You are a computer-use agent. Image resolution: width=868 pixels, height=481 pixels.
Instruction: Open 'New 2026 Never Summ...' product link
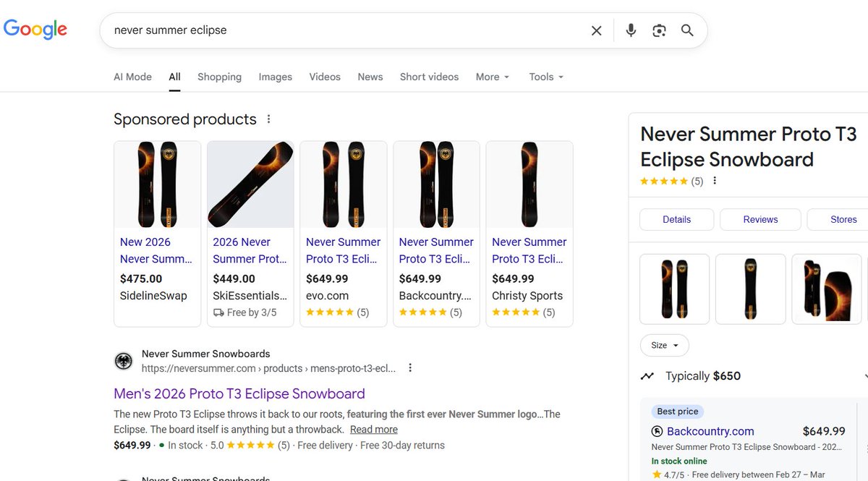(x=156, y=250)
